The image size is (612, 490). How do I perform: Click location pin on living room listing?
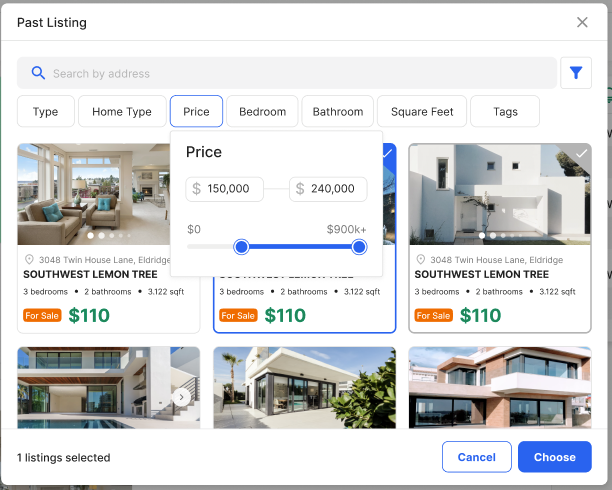29,259
